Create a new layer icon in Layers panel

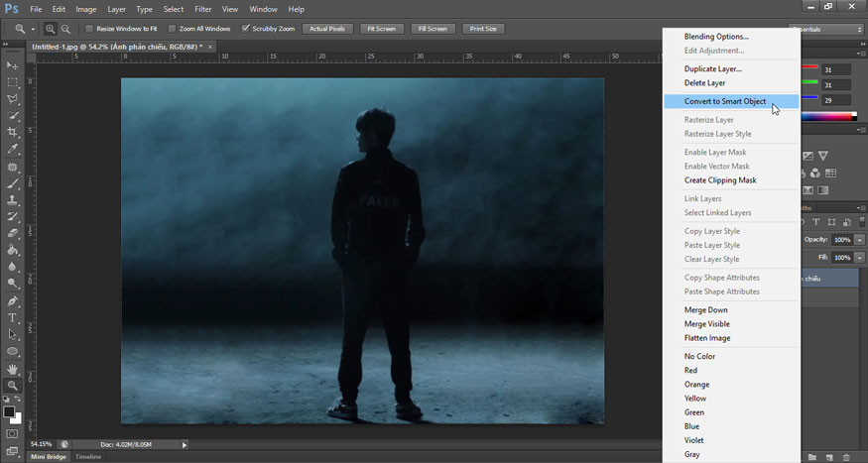(x=829, y=457)
